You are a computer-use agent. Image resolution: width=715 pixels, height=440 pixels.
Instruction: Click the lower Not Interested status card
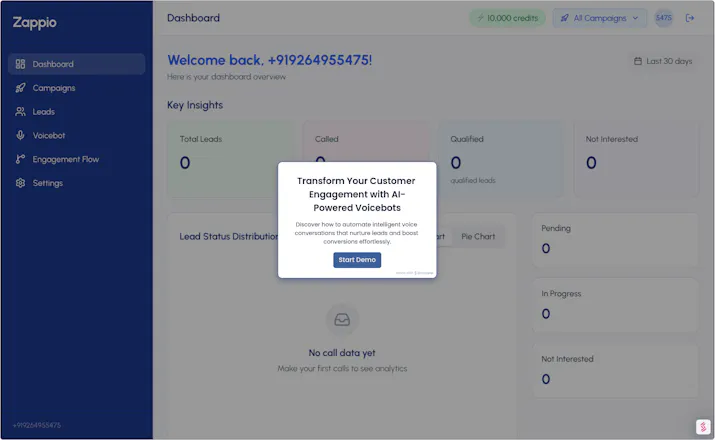tap(615, 371)
